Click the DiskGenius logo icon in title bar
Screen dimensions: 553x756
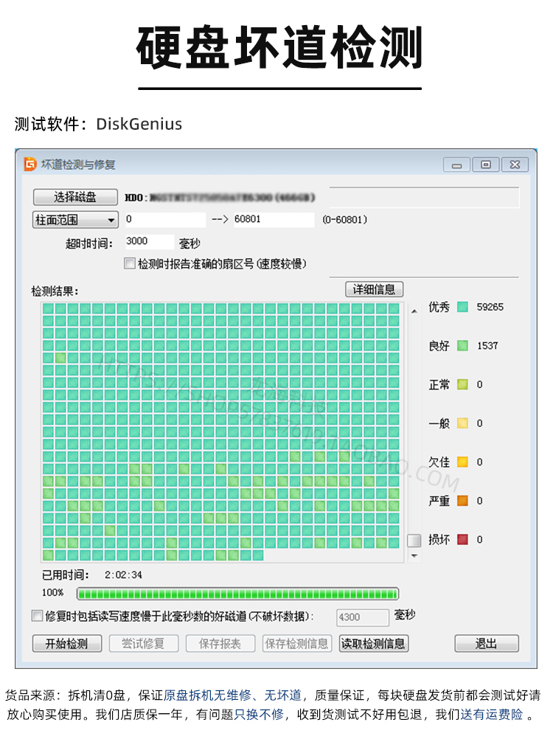point(30,164)
